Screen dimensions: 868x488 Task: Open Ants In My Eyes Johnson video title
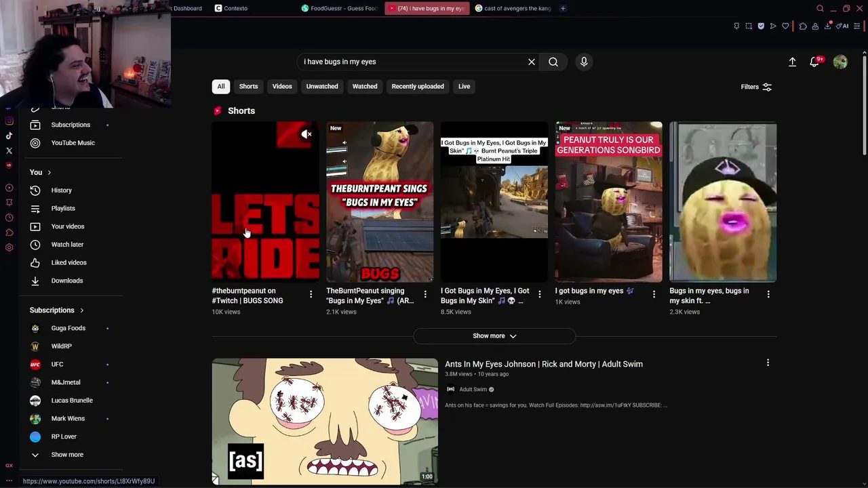tap(544, 364)
